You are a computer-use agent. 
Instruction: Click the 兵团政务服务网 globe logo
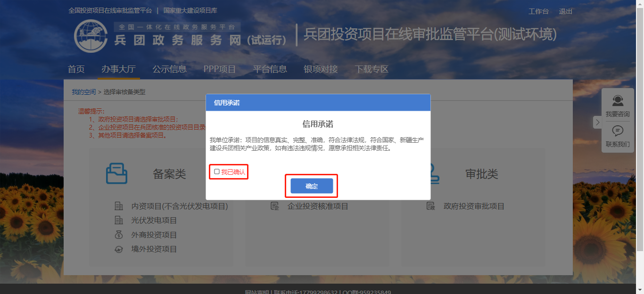(91, 36)
